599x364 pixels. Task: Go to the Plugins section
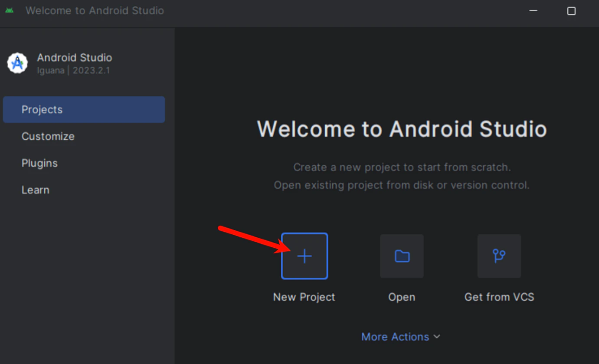coord(39,163)
